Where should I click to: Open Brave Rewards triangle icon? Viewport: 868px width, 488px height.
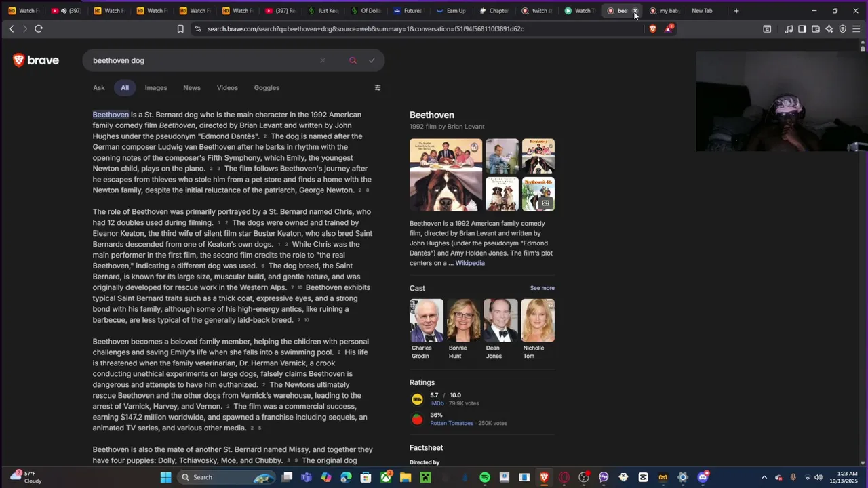click(x=669, y=28)
